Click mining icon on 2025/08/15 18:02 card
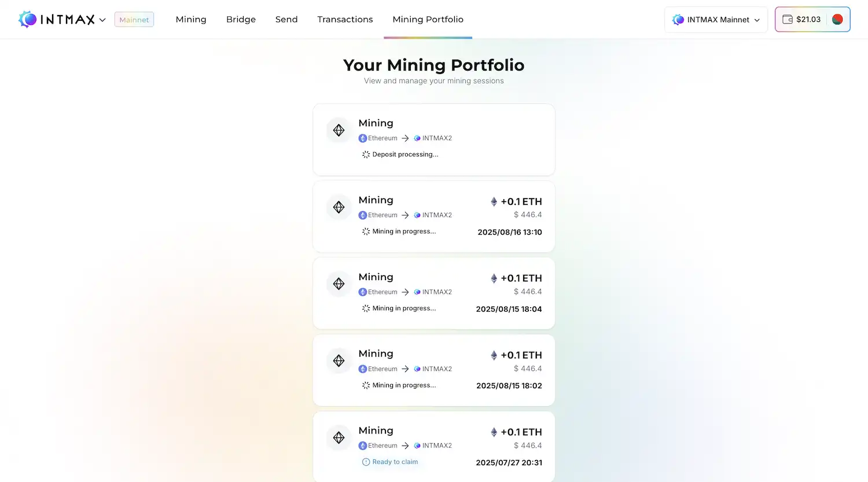This screenshot has height=482, width=868. point(339,360)
